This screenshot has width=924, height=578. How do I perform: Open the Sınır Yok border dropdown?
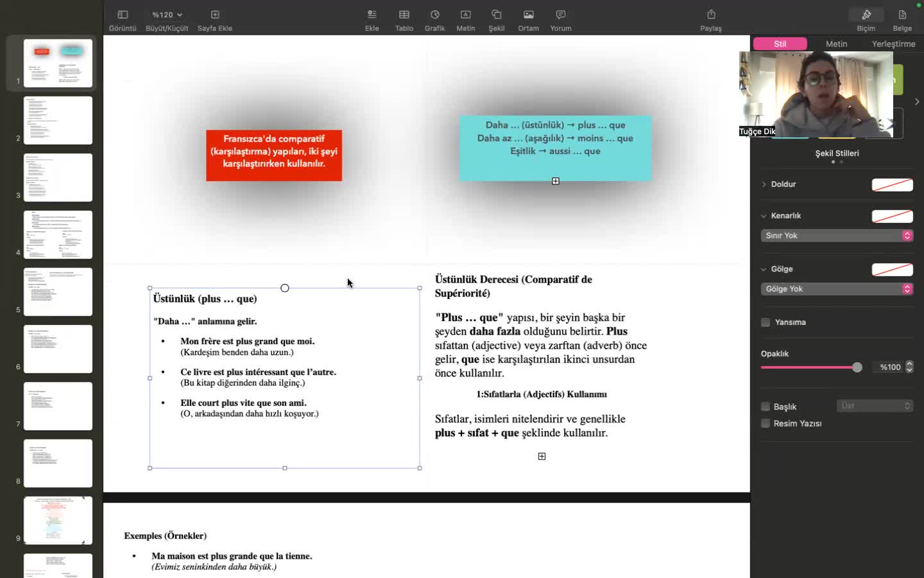point(837,236)
